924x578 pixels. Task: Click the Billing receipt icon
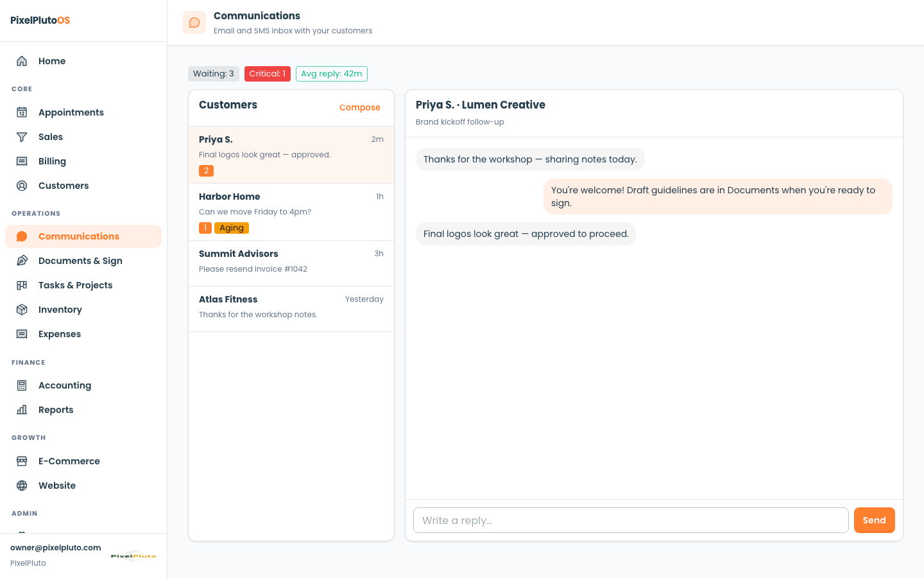[22, 161]
